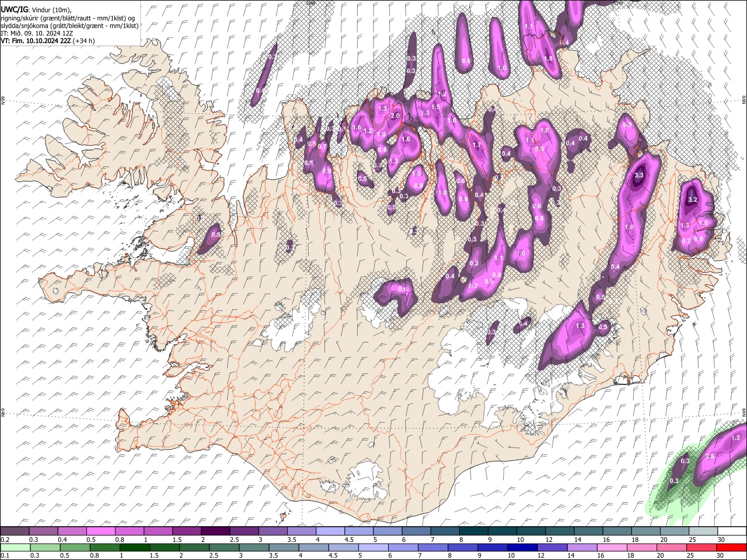The height and width of the screenshot is (560, 747).
Task: Select the light grey 25 mm snow swatch
Action: [703, 531]
